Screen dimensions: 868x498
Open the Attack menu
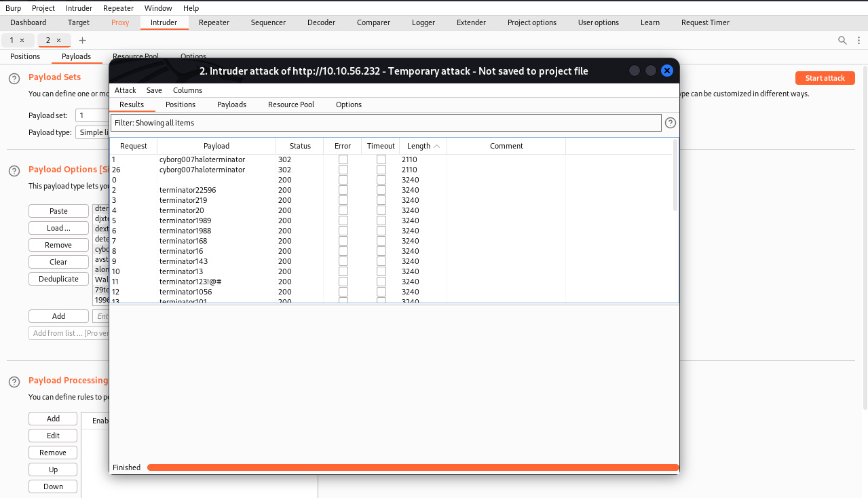click(x=126, y=90)
